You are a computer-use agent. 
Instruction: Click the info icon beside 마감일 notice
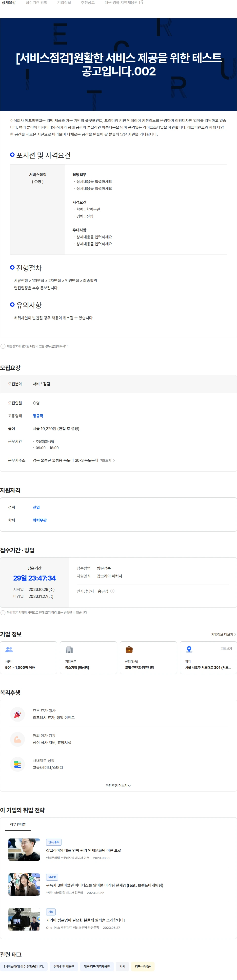(3, 612)
